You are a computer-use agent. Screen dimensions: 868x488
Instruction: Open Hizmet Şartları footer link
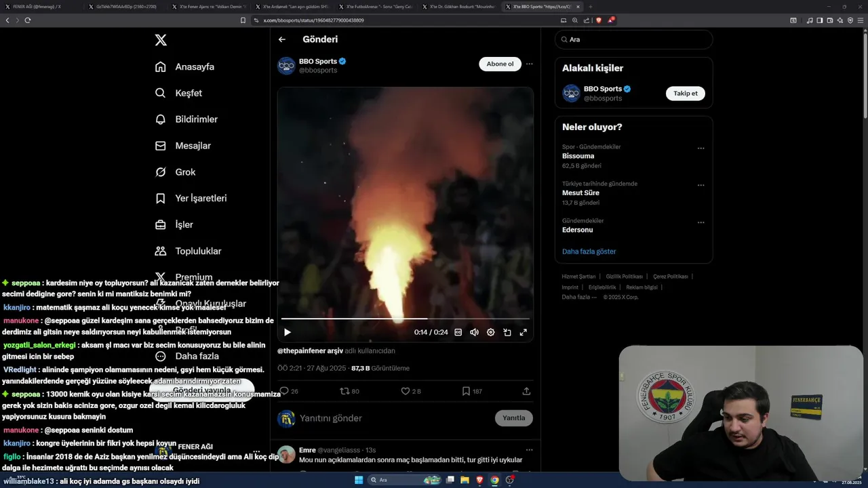(x=578, y=277)
